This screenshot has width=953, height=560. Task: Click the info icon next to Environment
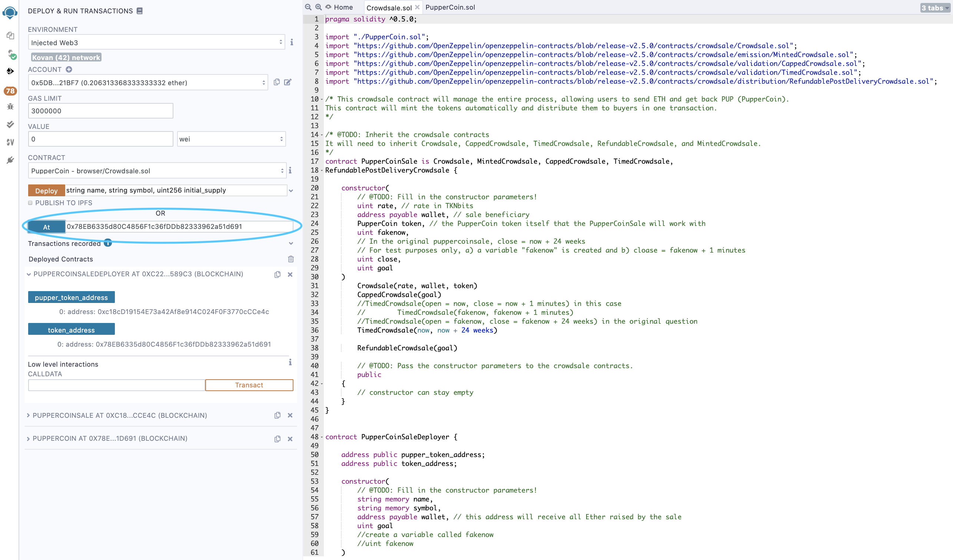click(292, 42)
